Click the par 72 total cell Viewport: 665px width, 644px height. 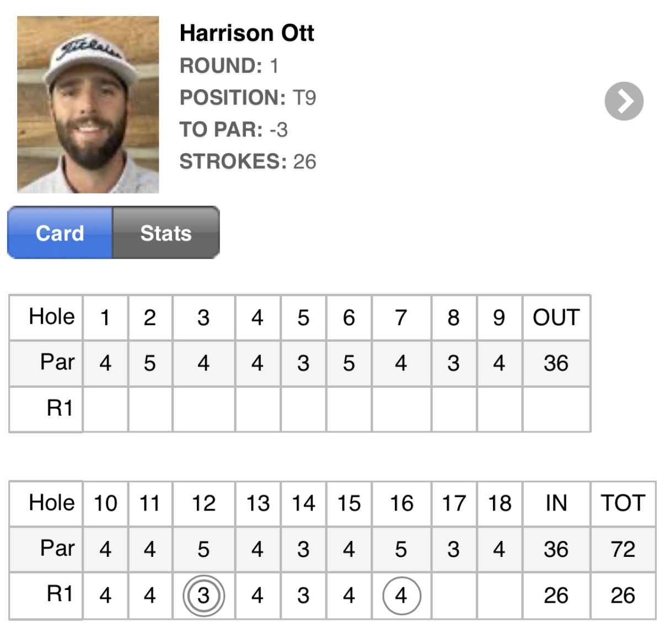tap(623, 549)
